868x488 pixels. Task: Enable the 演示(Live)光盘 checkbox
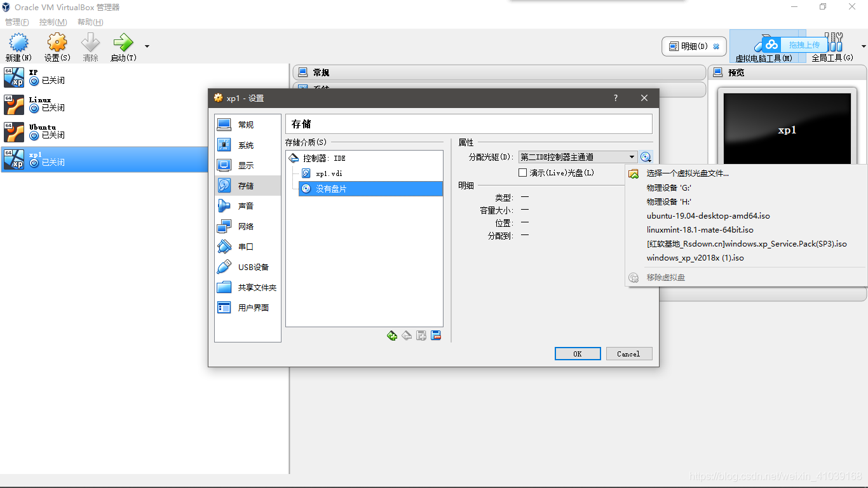click(x=523, y=173)
